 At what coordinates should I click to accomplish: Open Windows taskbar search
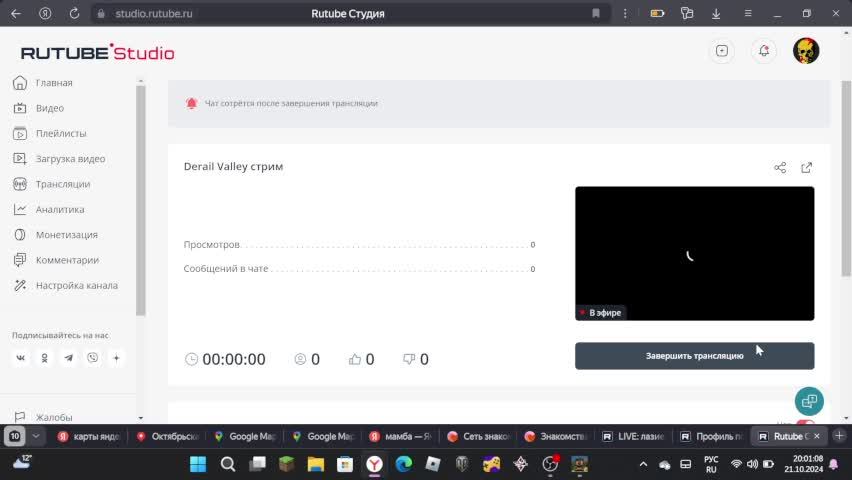tap(228, 464)
